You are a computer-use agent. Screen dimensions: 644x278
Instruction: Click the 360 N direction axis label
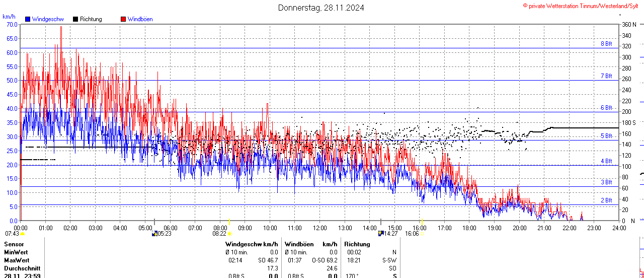[629, 24]
